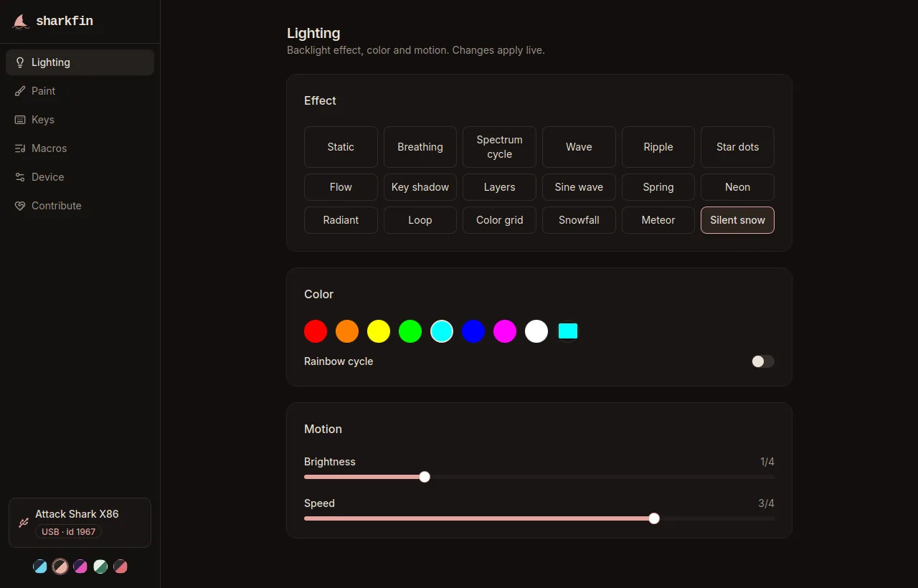Pick the orange color swatch
Image resolution: width=918 pixels, height=588 pixels.
point(347,331)
